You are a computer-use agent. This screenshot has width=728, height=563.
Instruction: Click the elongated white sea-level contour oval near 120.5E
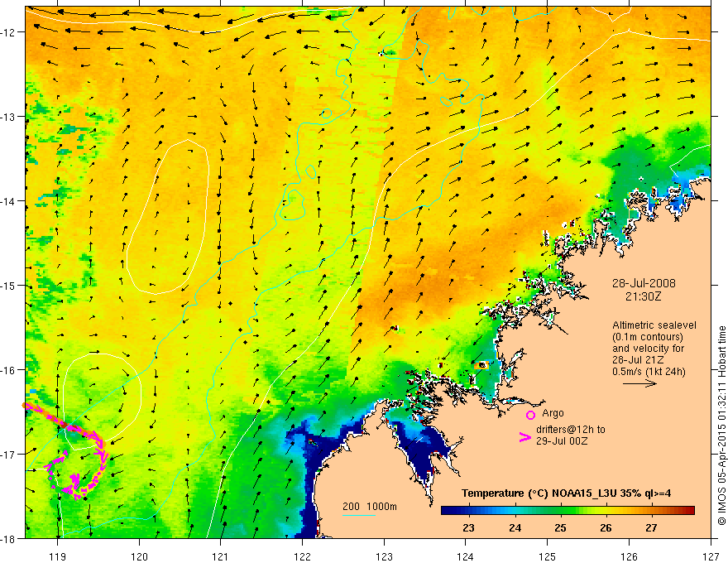[x=168, y=216]
